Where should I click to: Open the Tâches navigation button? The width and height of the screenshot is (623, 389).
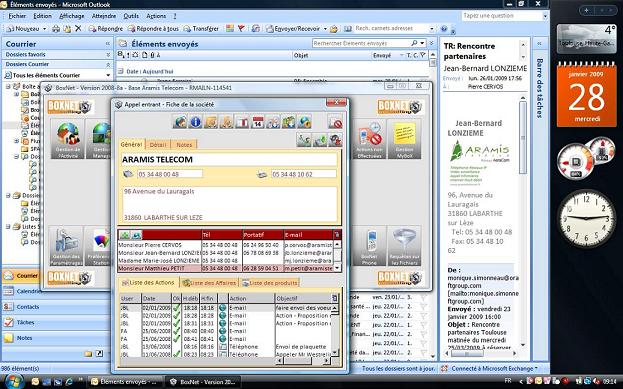pyautogui.click(x=56, y=322)
